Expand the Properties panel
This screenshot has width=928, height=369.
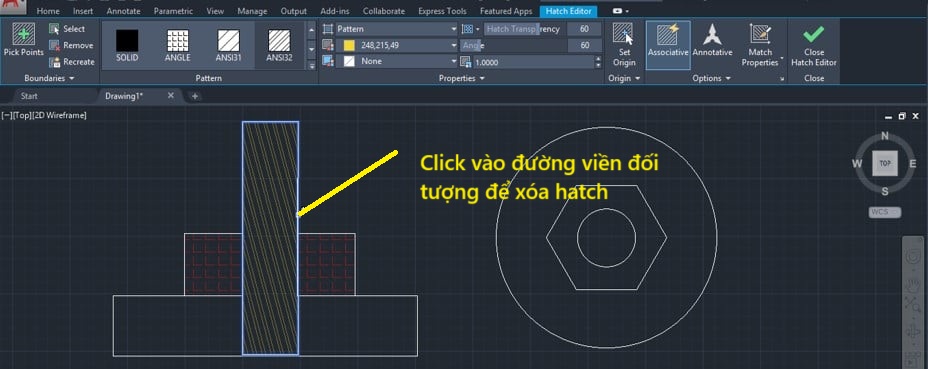462,78
